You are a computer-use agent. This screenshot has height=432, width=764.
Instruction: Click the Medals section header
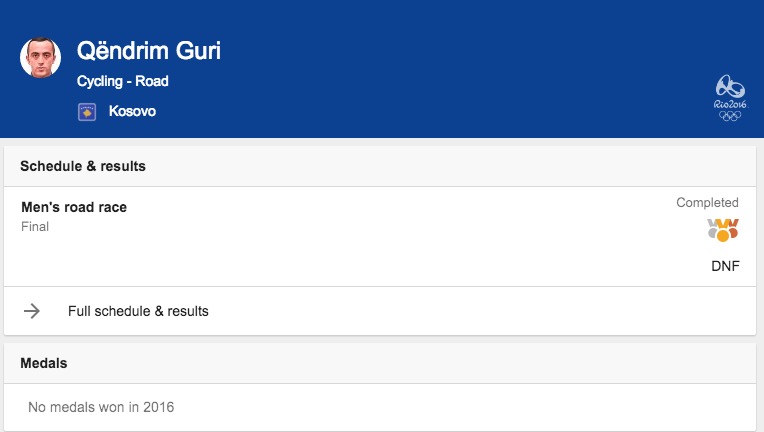pos(44,363)
